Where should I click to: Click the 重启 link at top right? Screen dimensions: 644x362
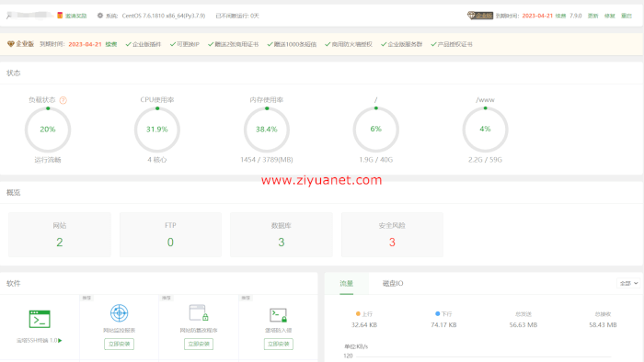[x=627, y=16]
